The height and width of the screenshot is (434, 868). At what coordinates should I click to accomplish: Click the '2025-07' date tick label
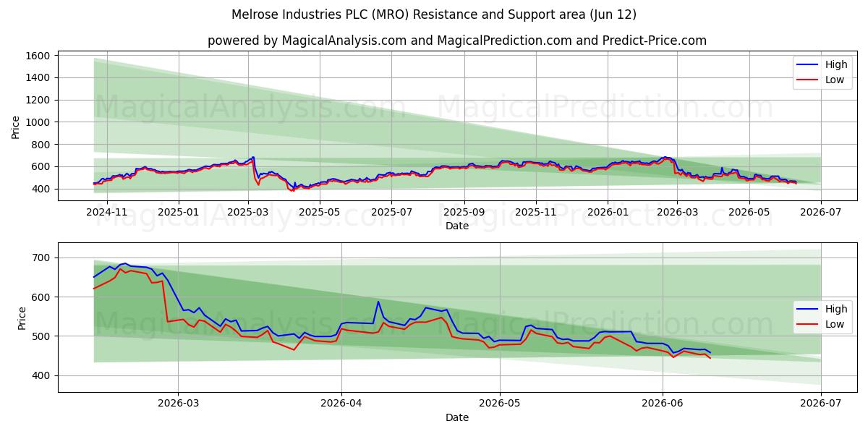point(391,212)
